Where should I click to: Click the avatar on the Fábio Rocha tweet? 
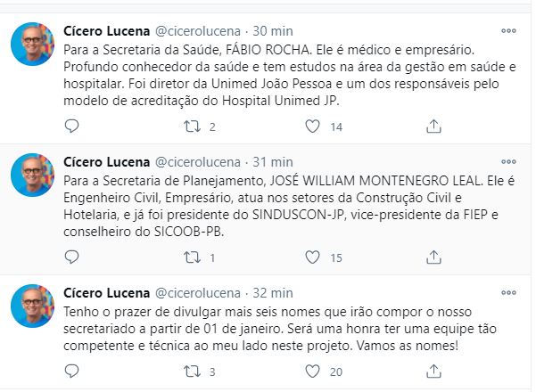35,46
